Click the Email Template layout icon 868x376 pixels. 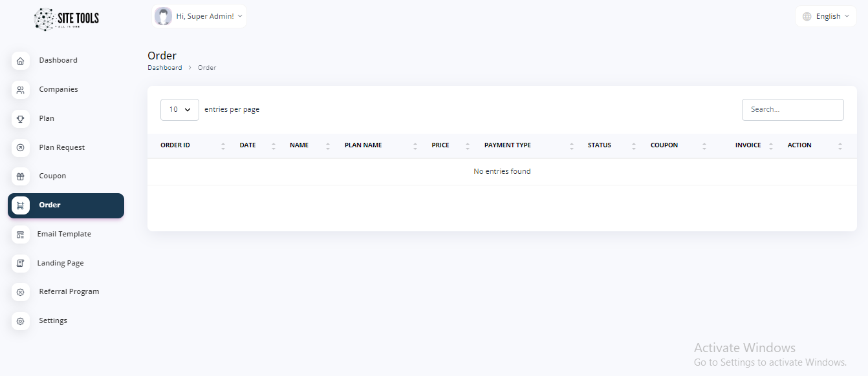coord(21,235)
